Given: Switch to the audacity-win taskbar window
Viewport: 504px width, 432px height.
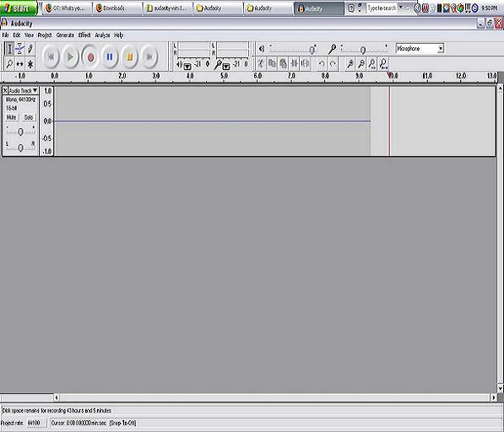Looking at the screenshot, I should tap(168, 8).
